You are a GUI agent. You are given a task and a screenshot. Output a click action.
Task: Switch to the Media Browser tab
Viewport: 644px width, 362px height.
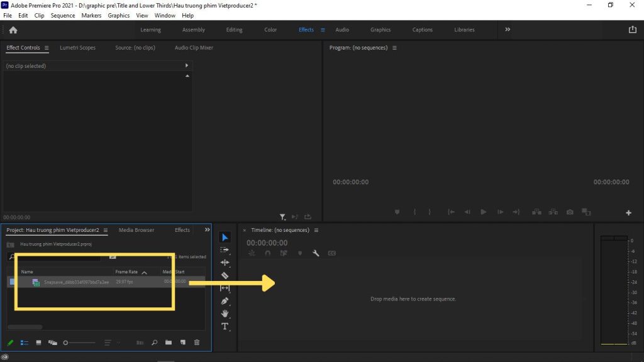136,230
